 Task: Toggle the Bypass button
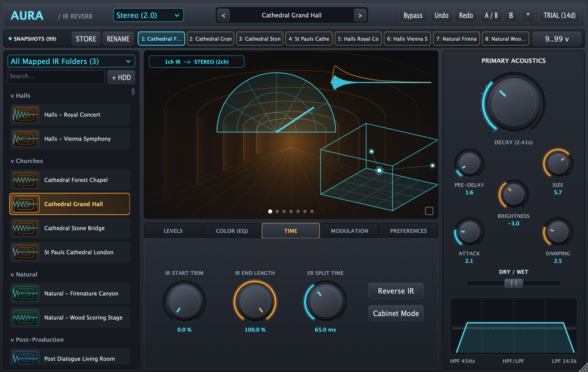413,15
